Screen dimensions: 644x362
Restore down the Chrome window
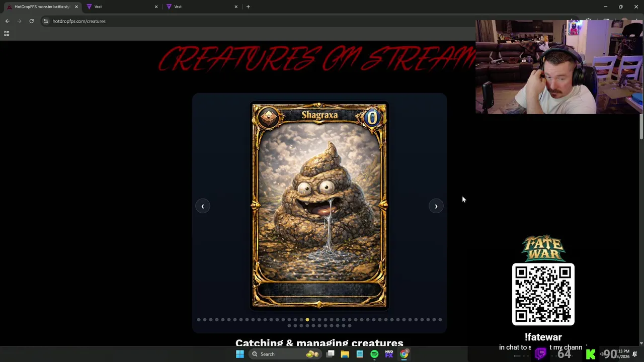[621, 7]
